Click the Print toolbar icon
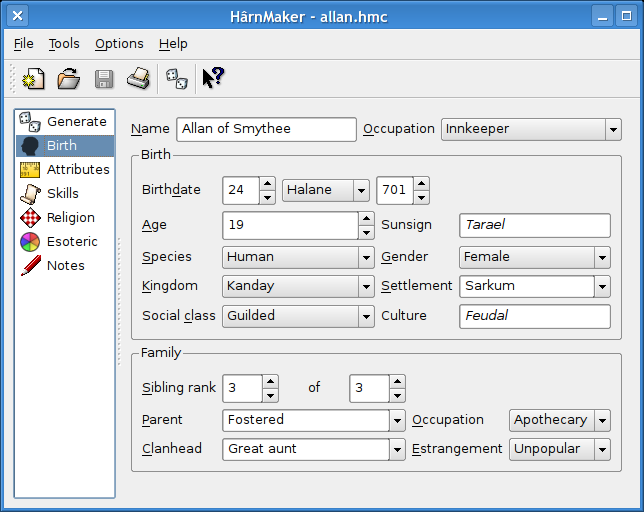 pos(139,78)
